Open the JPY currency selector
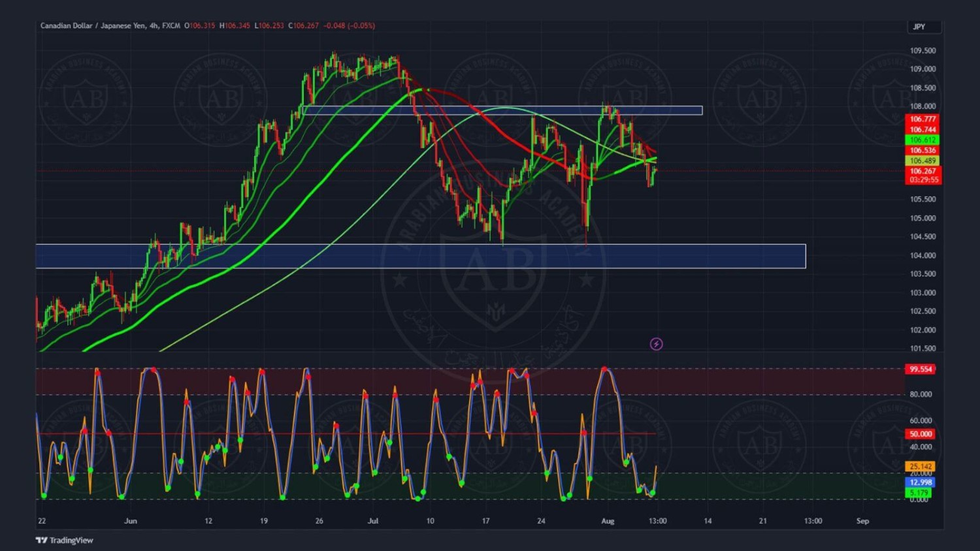Image resolution: width=980 pixels, height=551 pixels. (x=923, y=27)
